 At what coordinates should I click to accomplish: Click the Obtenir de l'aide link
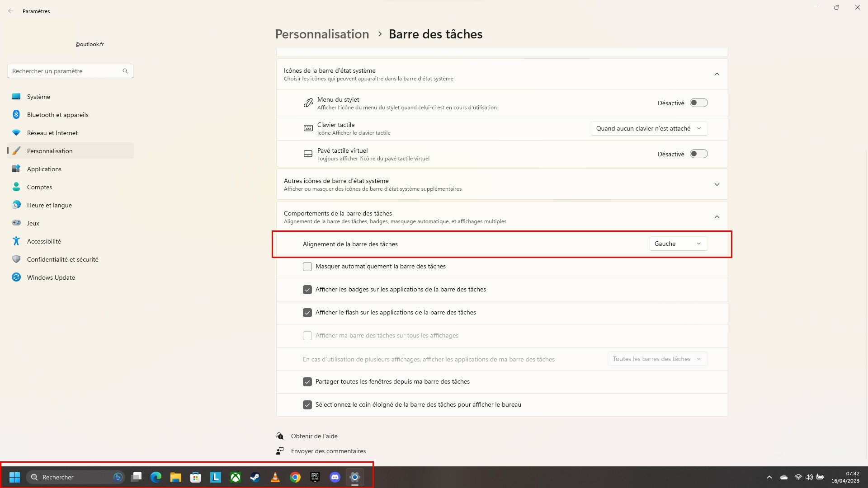click(314, 436)
